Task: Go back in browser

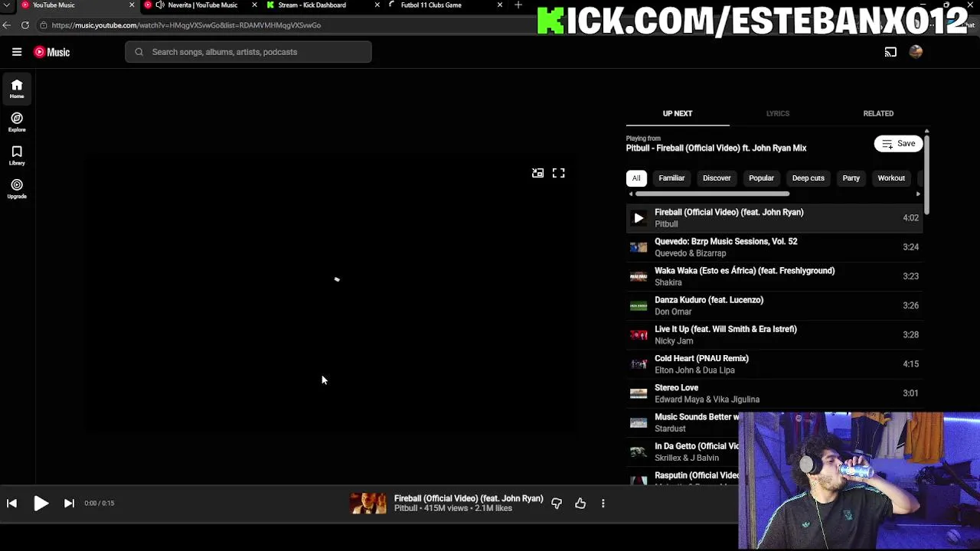Action: [x=6, y=25]
